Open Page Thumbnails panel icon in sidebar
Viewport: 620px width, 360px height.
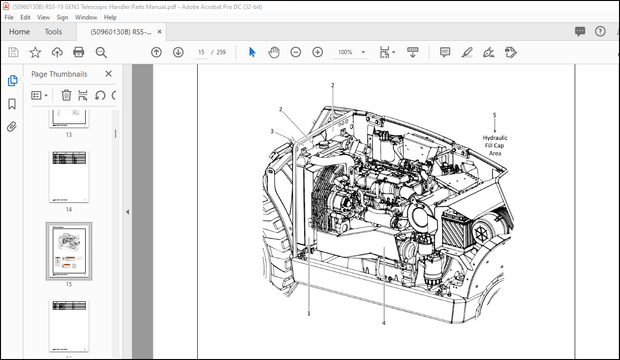(x=12, y=81)
